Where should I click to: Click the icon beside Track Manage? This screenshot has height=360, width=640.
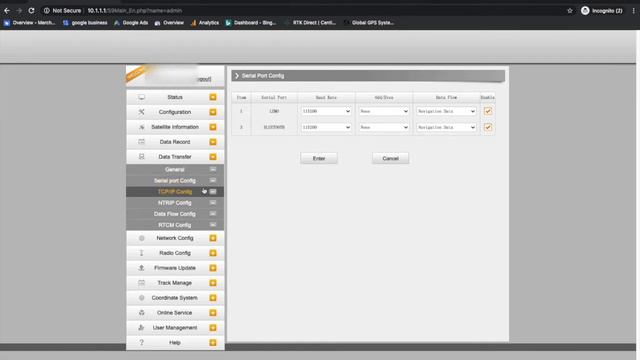pos(141,283)
